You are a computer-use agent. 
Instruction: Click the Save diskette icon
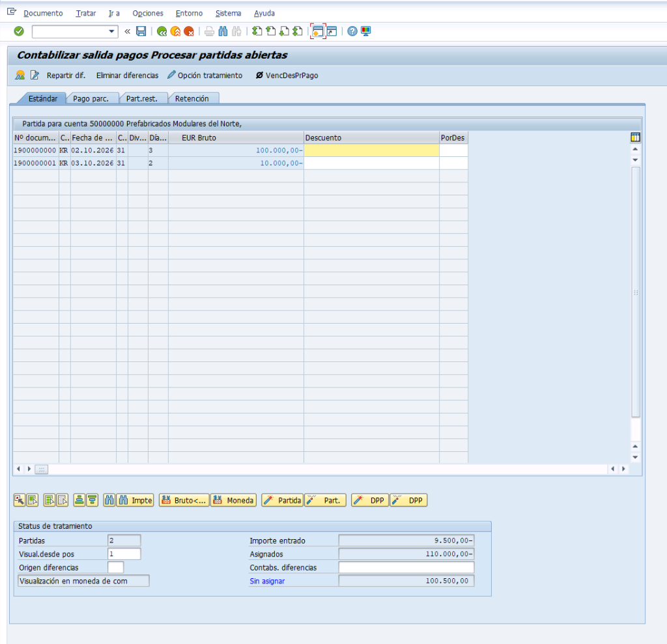(x=141, y=31)
